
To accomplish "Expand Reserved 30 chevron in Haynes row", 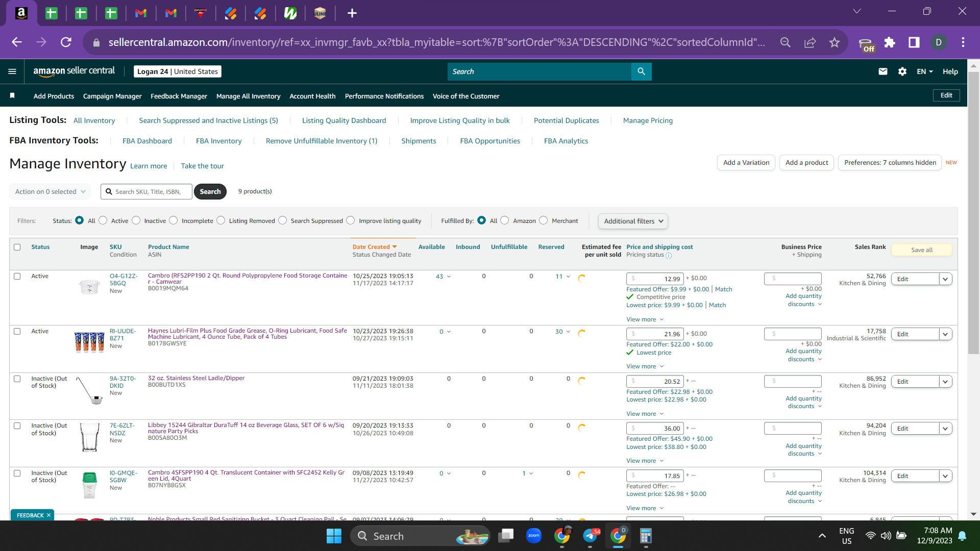I will point(568,332).
